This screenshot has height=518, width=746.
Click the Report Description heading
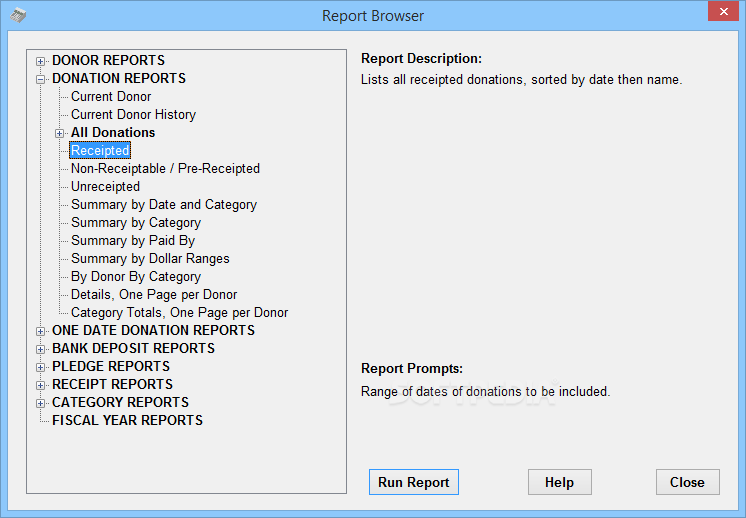point(421,59)
